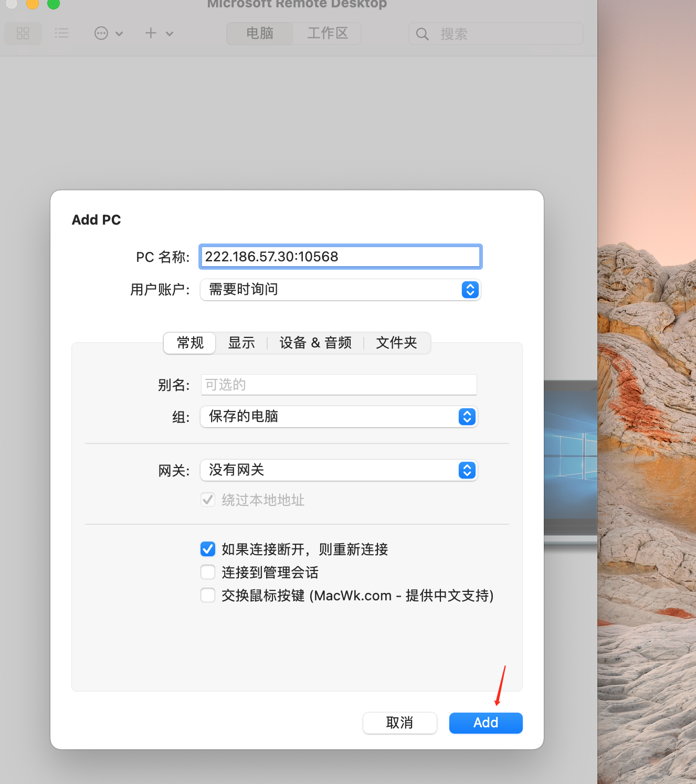Uncheck 如果连接断开，则重新连接
This screenshot has height=784, width=696.
pos(208,549)
